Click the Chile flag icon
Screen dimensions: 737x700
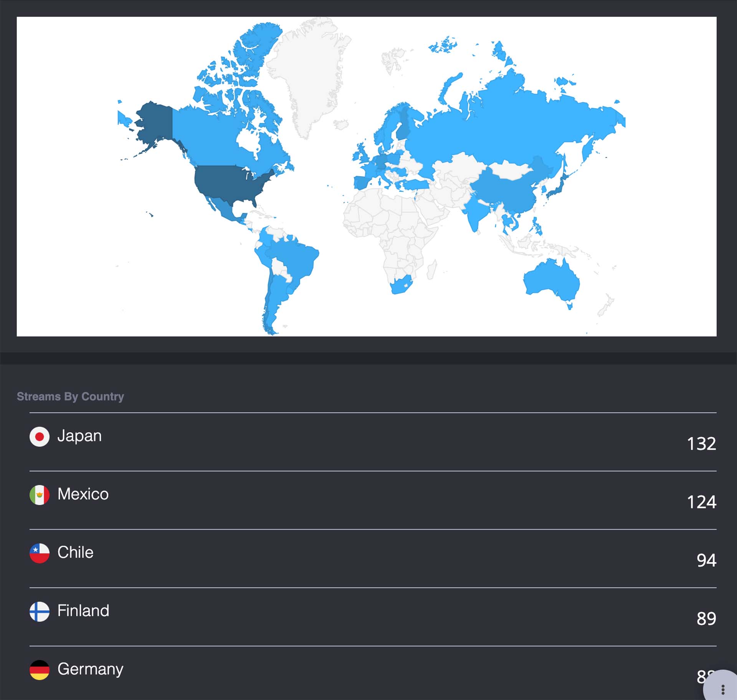coord(40,553)
